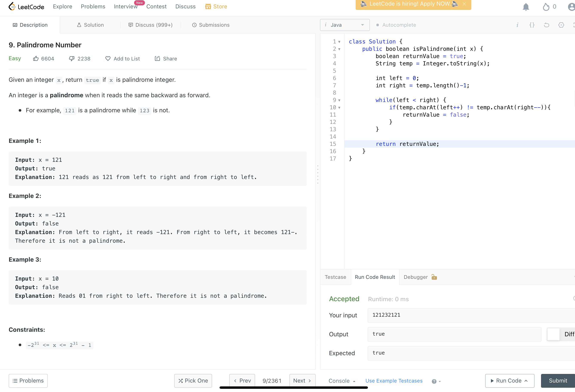575x392 pixels.
Task: Dismiss the LeetCode hiring banner
Action: click(464, 4)
